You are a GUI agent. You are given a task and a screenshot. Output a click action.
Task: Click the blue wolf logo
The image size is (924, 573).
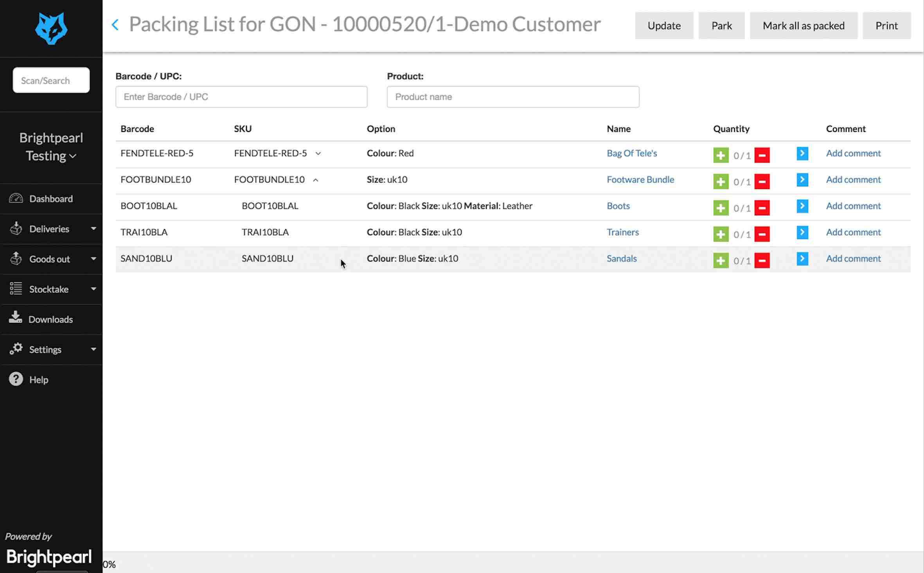(x=51, y=28)
